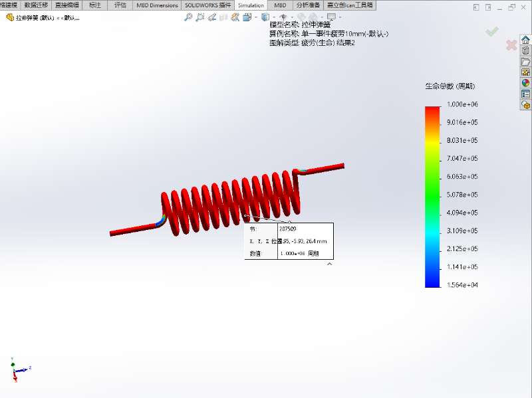Screen dimensions: 532x398
Task: Click the View Palette task pane icon
Action: pos(525,72)
